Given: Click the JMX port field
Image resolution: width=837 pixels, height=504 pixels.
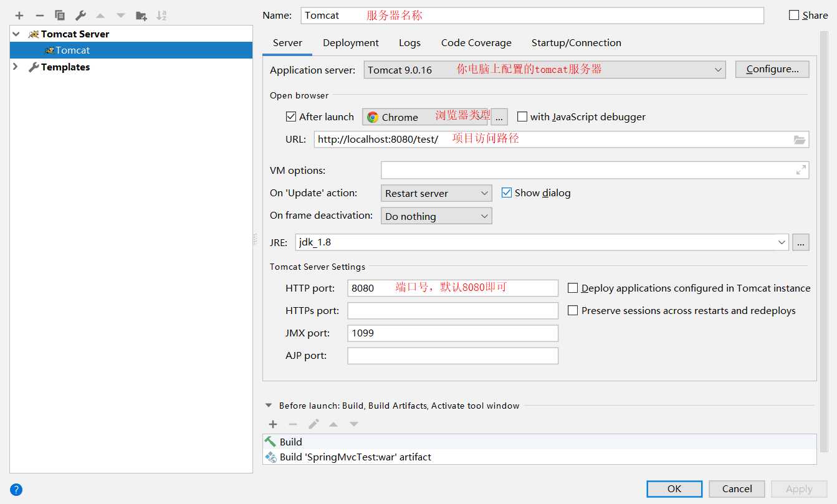Looking at the screenshot, I should pyautogui.click(x=453, y=333).
